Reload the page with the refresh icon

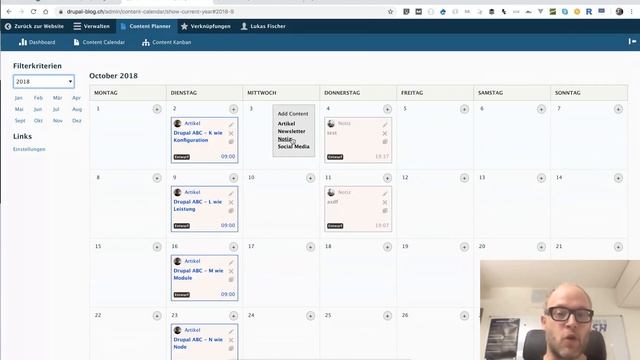pos(33,12)
